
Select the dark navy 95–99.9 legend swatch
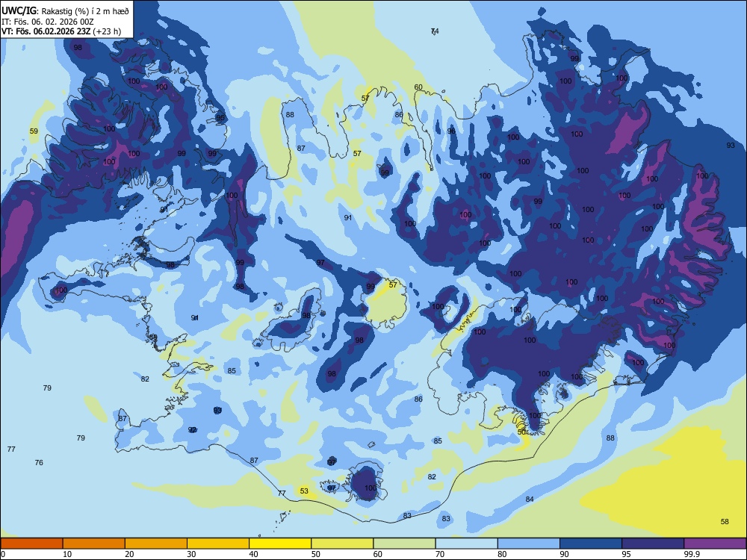[653, 544]
